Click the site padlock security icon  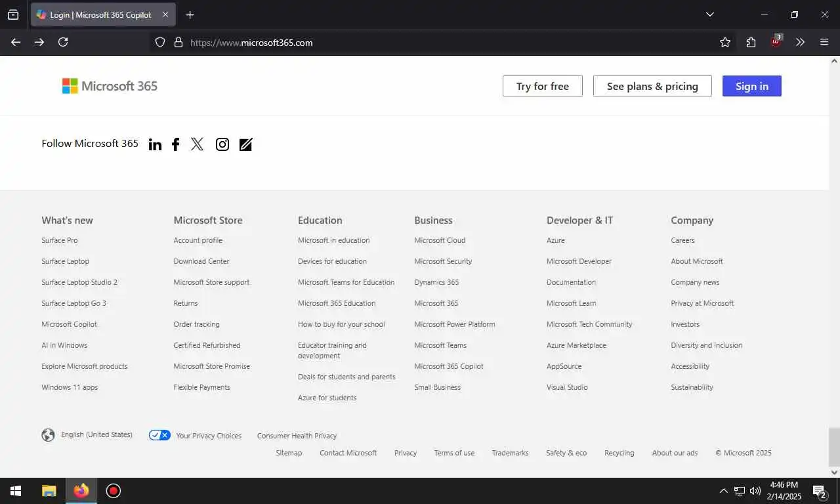pyautogui.click(x=178, y=42)
